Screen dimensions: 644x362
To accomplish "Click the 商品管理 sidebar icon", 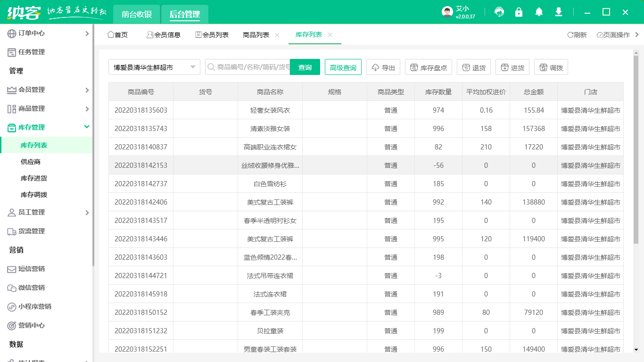I will click(12, 109).
